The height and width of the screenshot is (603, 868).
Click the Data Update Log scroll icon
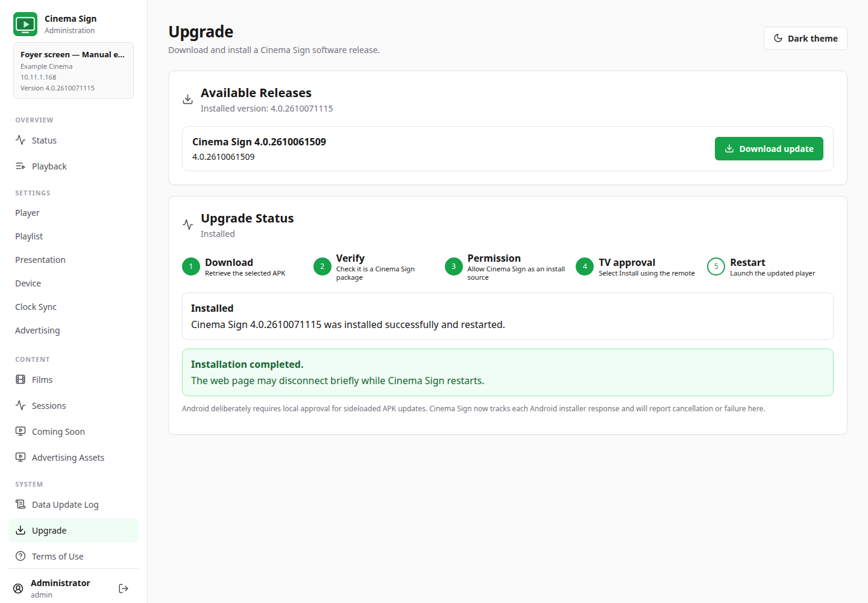20,504
